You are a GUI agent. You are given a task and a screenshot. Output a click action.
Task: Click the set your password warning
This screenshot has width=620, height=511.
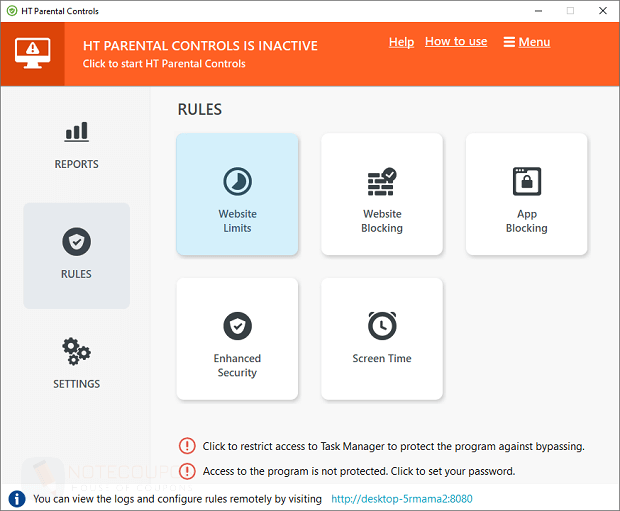click(x=359, y=471)
